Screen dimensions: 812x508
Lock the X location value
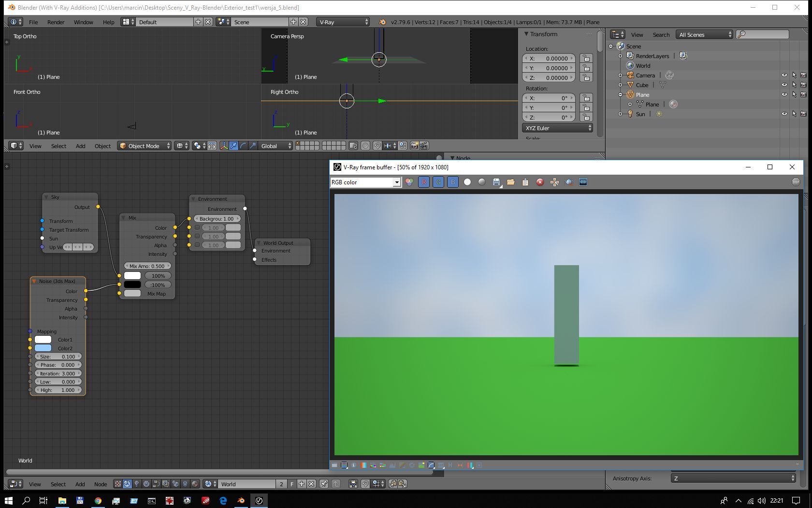(586, 58)
